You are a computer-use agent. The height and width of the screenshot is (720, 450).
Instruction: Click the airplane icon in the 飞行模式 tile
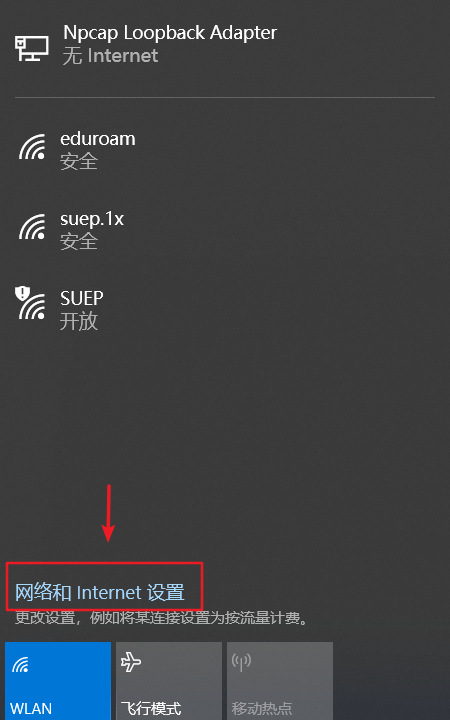pos(131,663)
